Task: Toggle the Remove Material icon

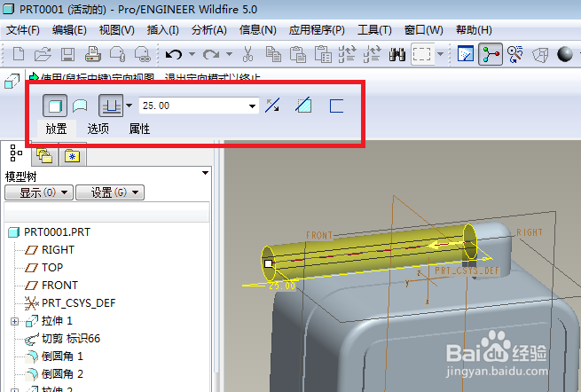Action: point(304,106)
